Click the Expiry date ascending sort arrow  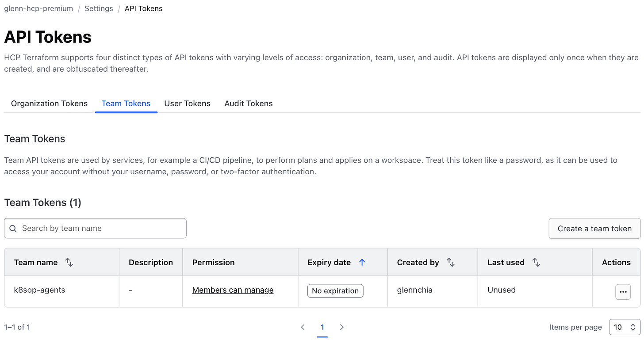point(362,262)
